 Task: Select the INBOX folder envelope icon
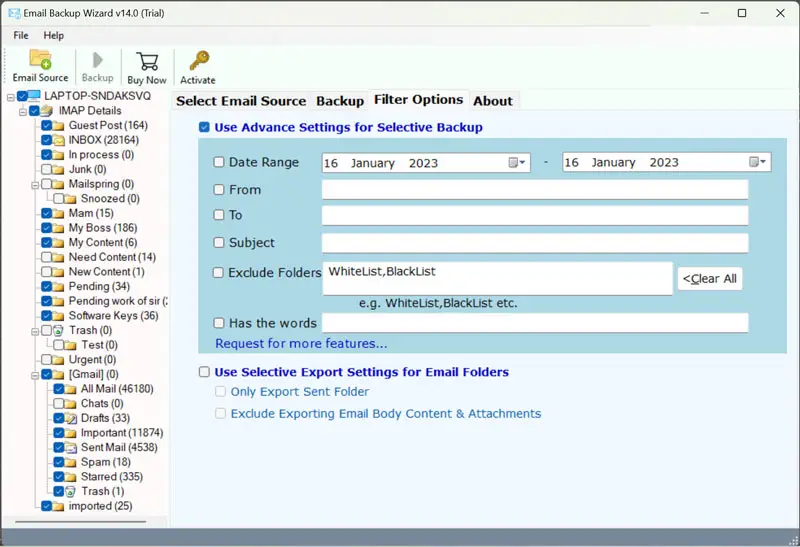59,141
